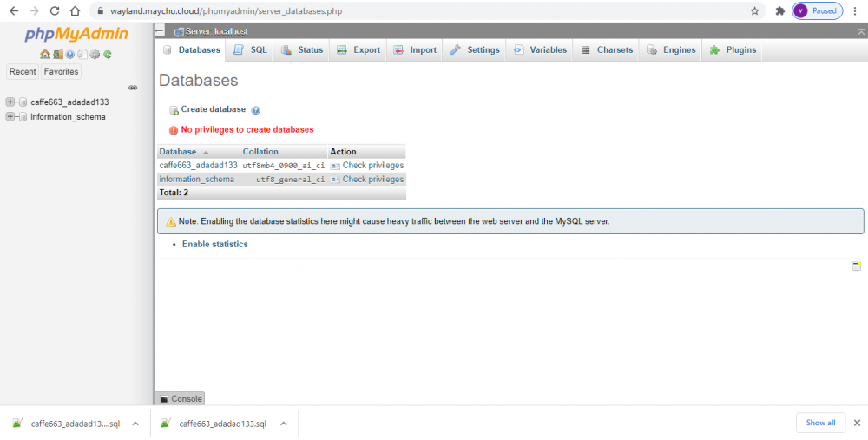Image resolution: width=868 pixels, height=440 pixels.
Task: Open MySQL documentation page icon in sidebar
Action: 82,54
